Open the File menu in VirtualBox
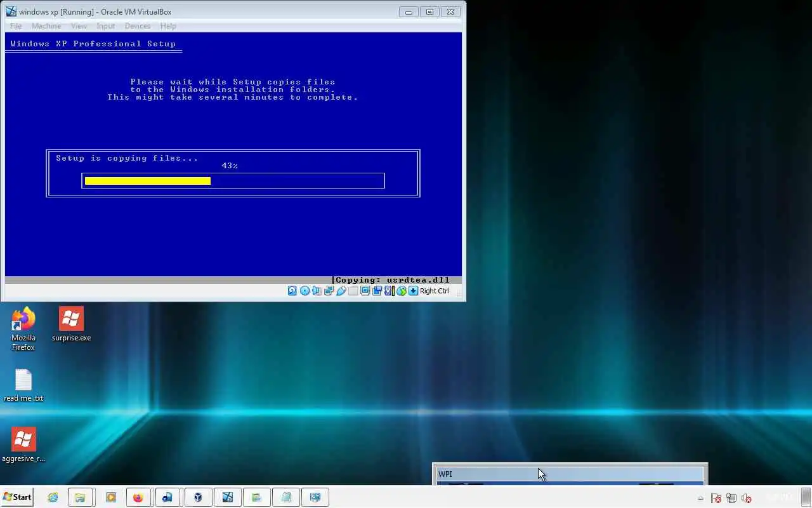812x508 pixels. coord(16,26)
